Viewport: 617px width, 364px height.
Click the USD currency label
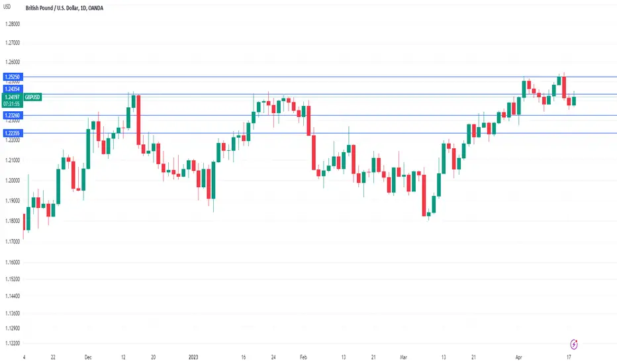point(7,7)
